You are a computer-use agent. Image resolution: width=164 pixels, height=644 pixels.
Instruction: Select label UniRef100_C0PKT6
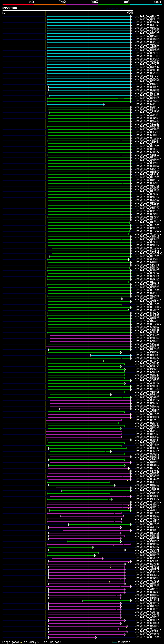pos(147,104)
